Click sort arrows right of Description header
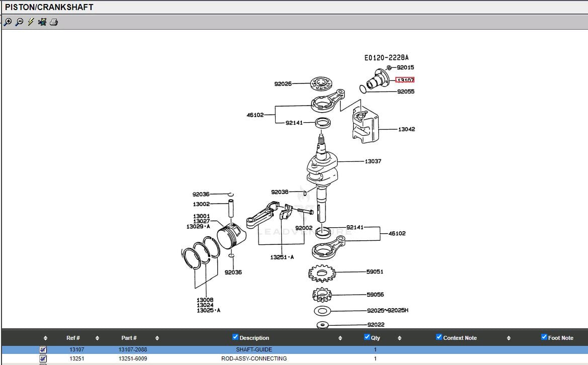This screenshot has height=365, width=588. pyautogui.click(x=340, y=338)
